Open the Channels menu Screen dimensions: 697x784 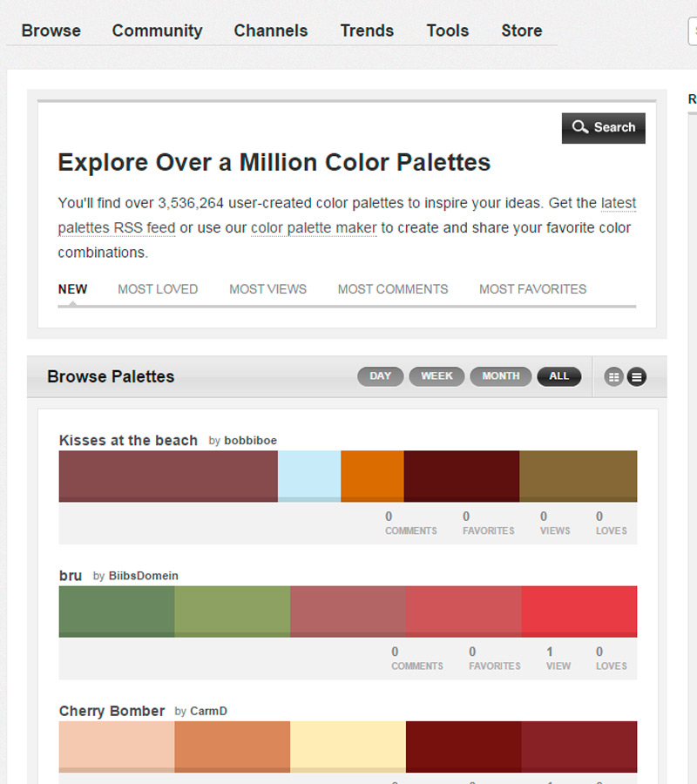(271, 30)
